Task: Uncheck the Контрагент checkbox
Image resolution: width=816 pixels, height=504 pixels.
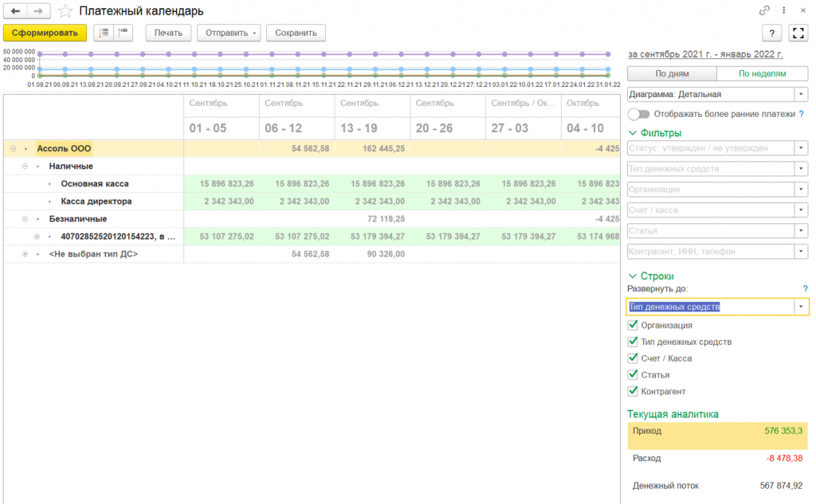Action: 633,391
